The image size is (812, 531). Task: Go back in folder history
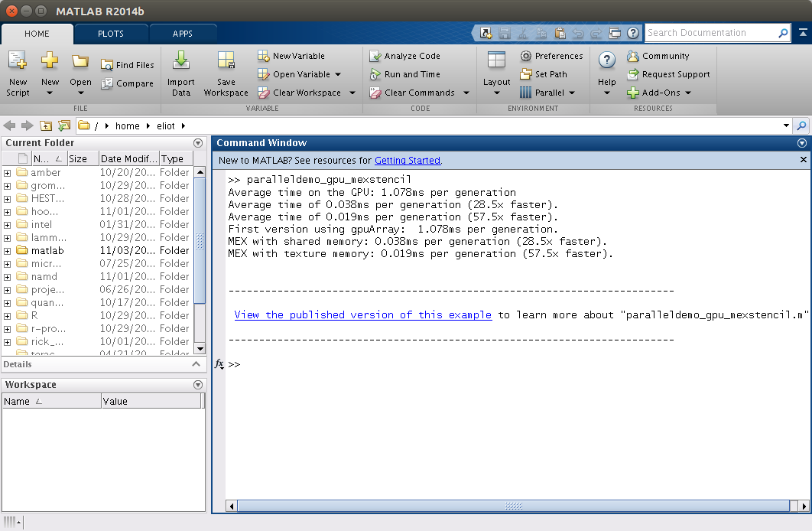[x=9, y=125]
